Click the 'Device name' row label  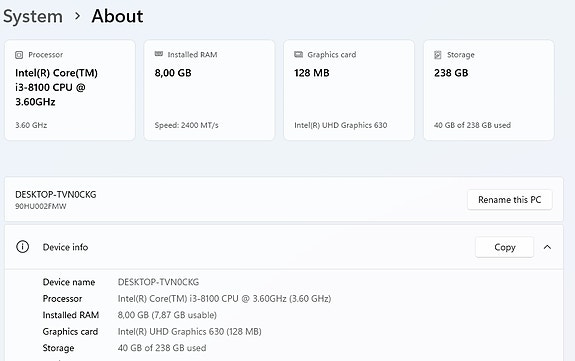(x=69, y=282)
